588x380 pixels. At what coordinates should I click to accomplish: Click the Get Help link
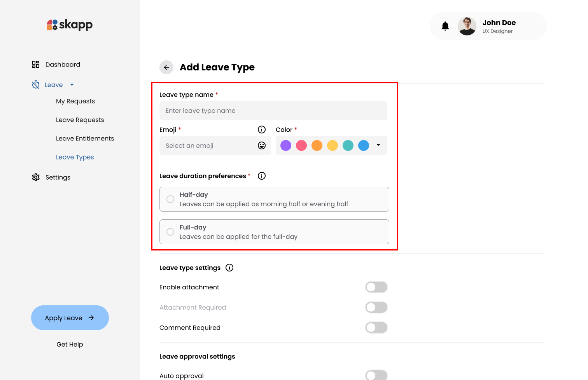70,344
